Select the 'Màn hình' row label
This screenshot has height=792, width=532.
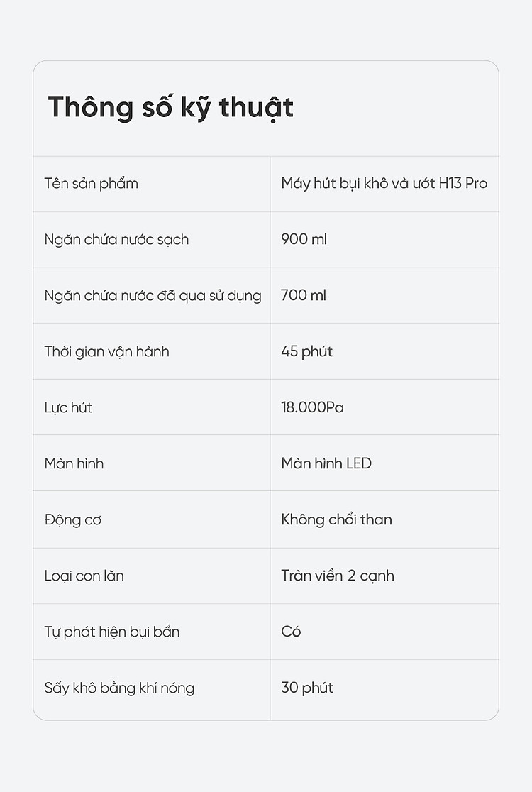click(x=74, y=463)
